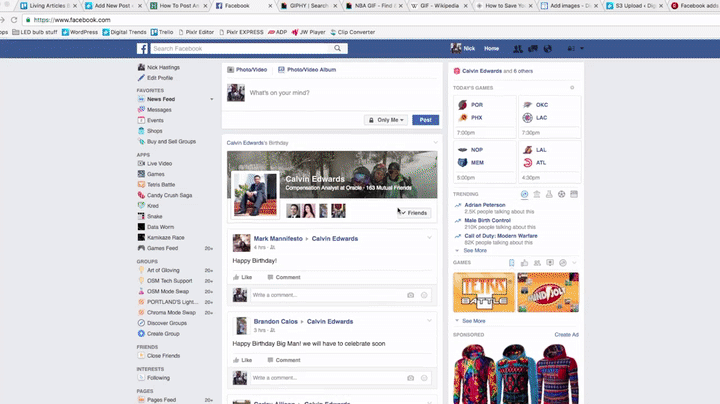720x404 pixels.
Task: Select entertainment trending film icon
Action: pyautogui.click(x=574, y=194)
